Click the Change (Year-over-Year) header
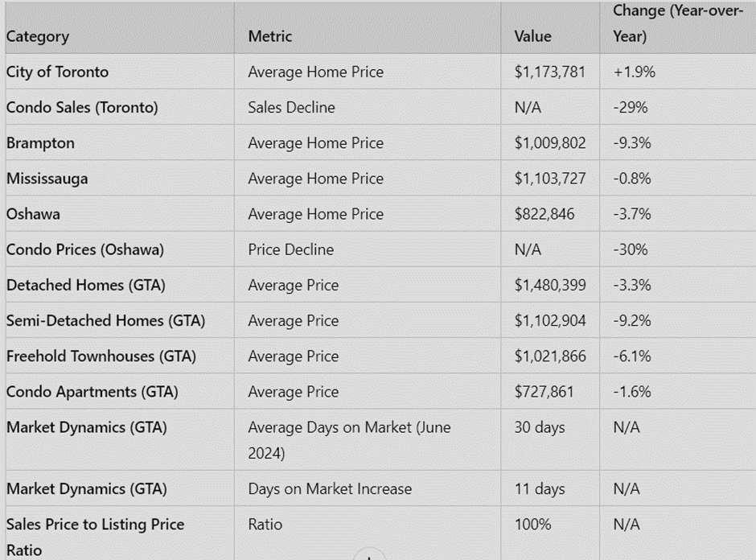The width and height of the screenshot is (756, 560). click(x=677, y=24)
